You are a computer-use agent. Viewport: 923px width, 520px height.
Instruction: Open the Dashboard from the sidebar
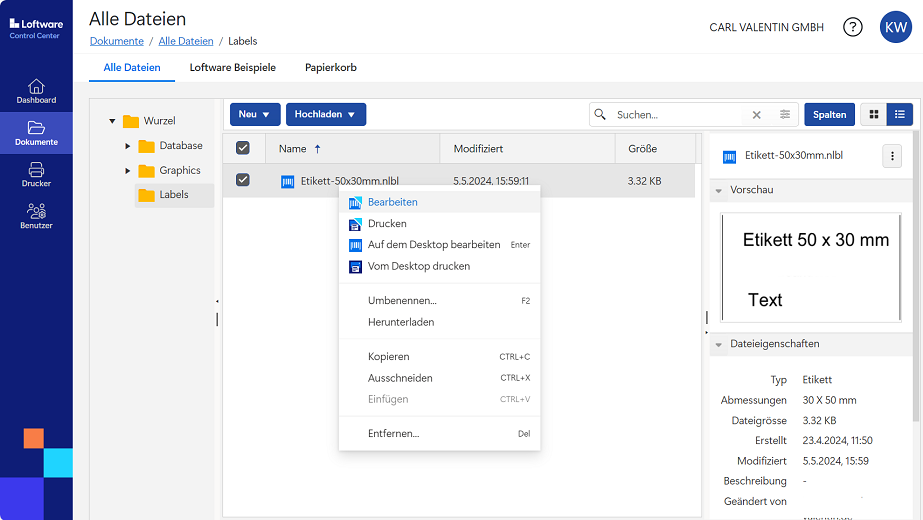(x=36, y=91)
